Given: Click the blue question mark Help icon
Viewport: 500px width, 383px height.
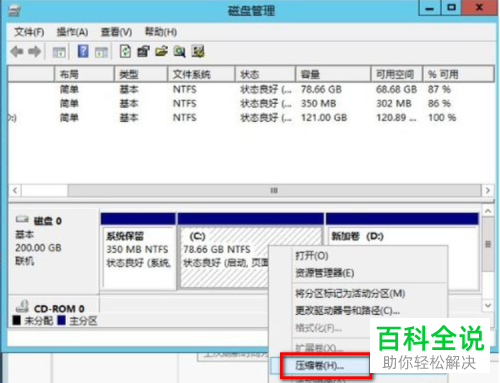Looking at the screenshot, I should point(83,52).
